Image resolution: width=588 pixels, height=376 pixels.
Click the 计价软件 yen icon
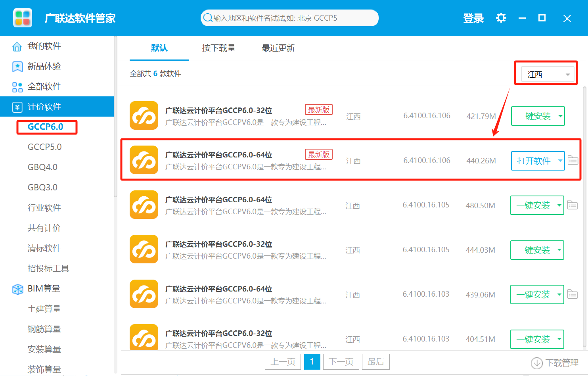[17, 107]
